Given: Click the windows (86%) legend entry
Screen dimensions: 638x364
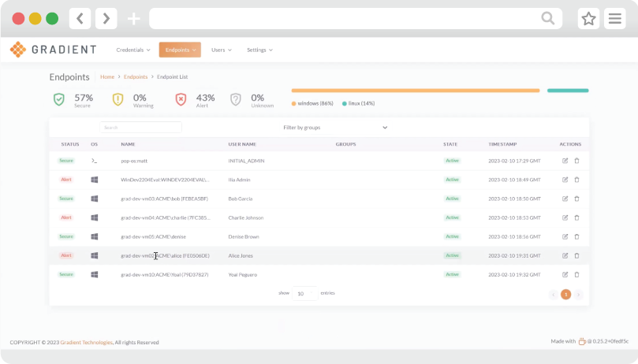Looking at the screenshot, I should (x=312, y=103).
